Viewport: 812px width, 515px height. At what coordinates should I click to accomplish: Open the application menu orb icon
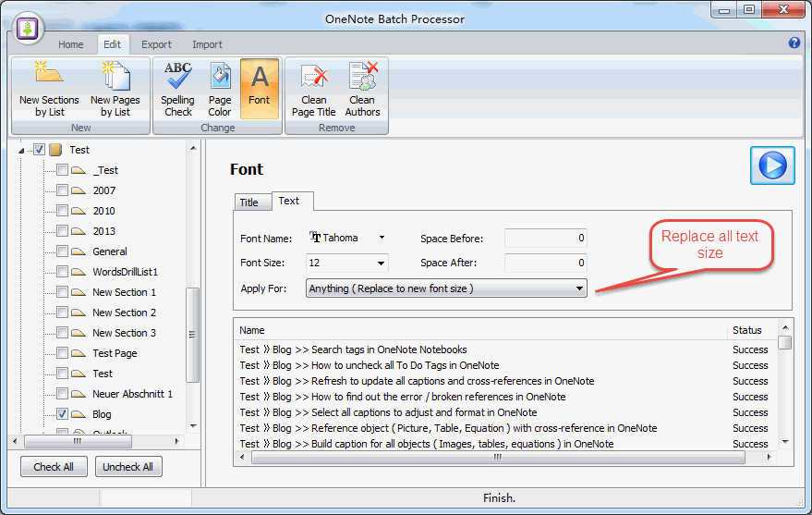click(x=28, y=29)
